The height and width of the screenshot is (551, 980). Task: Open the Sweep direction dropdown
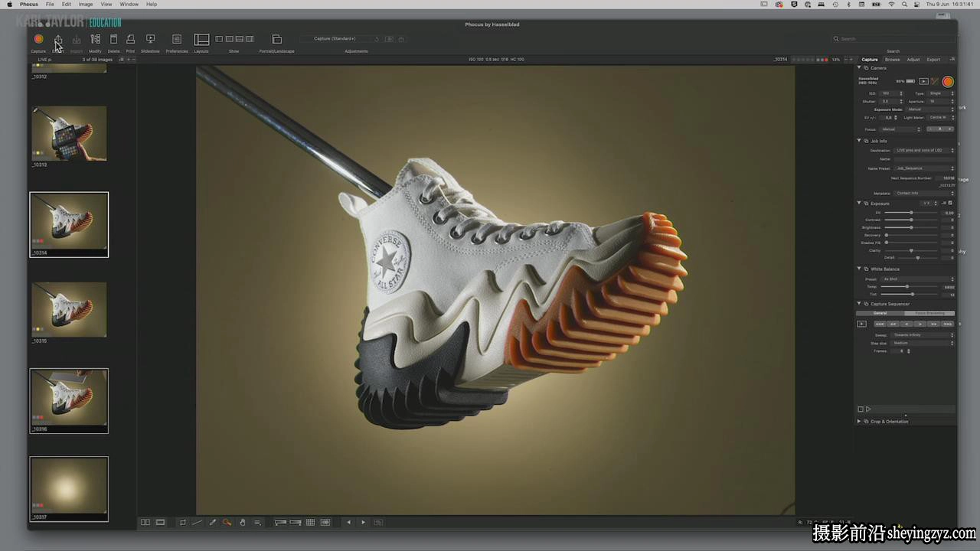(x=923, y=335)
